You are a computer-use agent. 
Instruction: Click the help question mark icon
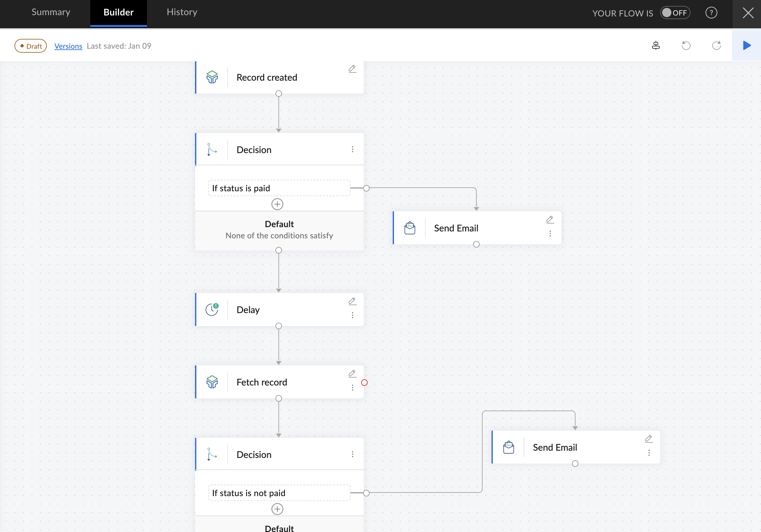[x=711, y=13]
